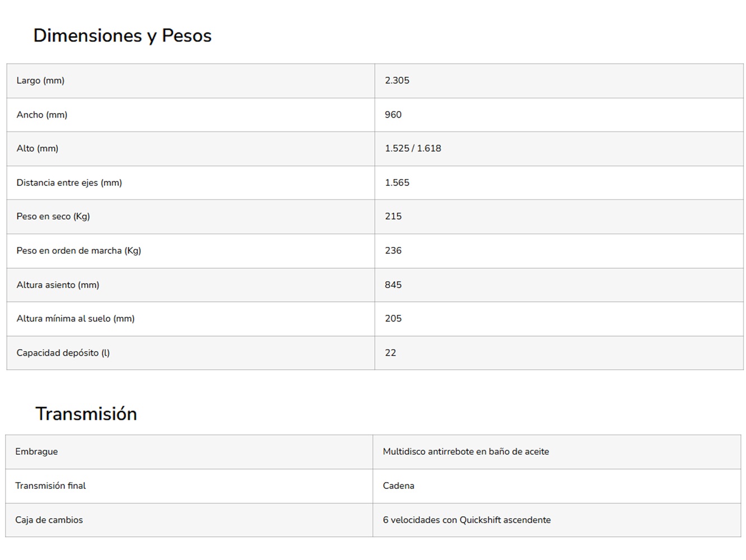The height and width of the screenshot is (560, 746).
Task: Select Peso en orden de marcha label
Action: [x=79, y=250]
